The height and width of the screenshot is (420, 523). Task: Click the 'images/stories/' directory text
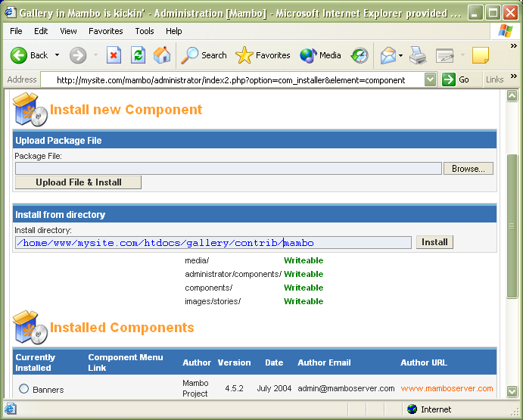213,301
